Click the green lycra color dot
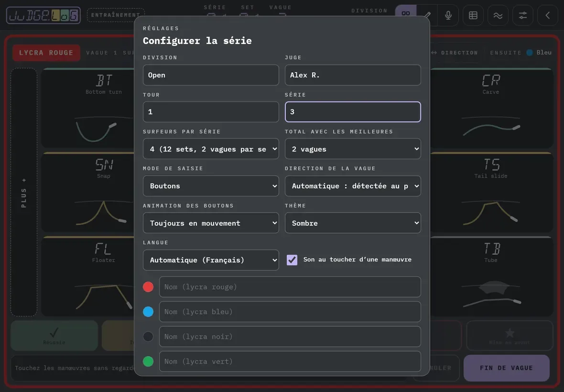This screenshot has height=392, width=564. click(x=148, y=361)
